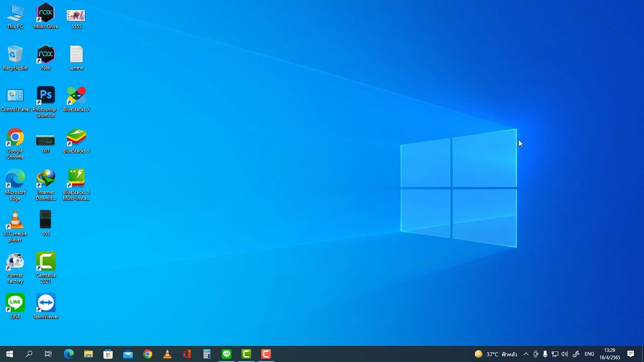Click Show desktop strip at taskbar end
The image size is (644, 362).
coord(642,354)
